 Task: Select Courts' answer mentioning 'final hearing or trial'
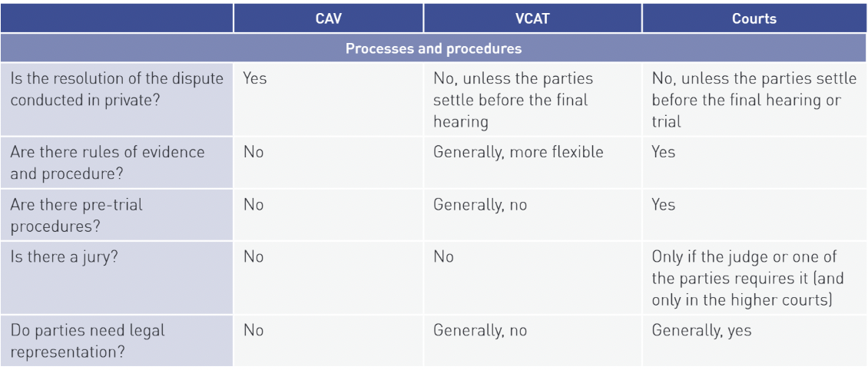[754, 100]
